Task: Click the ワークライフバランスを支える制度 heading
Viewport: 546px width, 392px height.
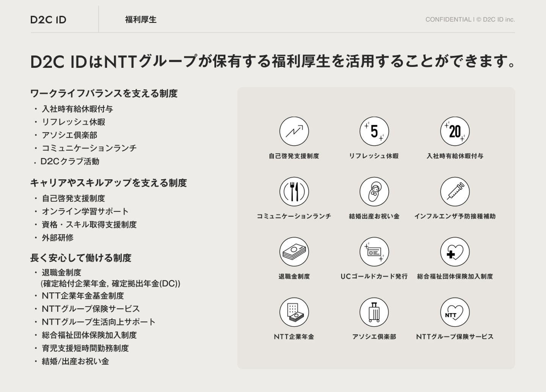Action: point(104,93)
